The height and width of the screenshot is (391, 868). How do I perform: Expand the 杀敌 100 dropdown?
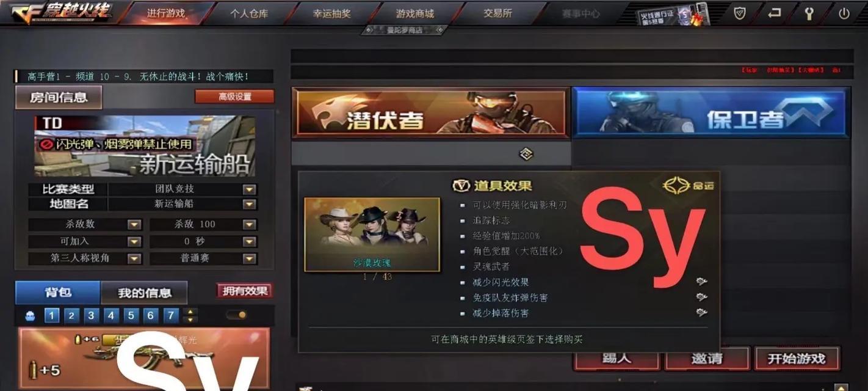249,224
